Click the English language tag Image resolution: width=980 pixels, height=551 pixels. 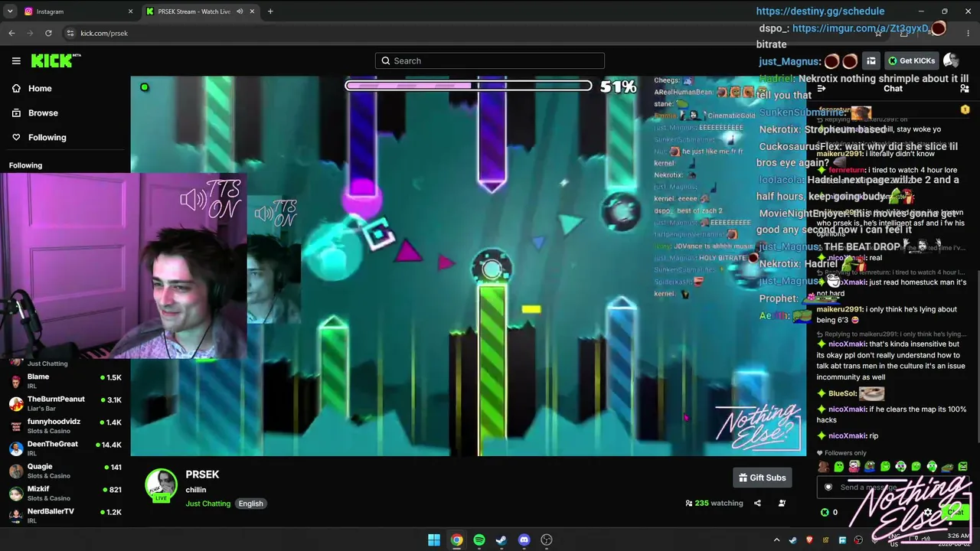tap(250, 504)
